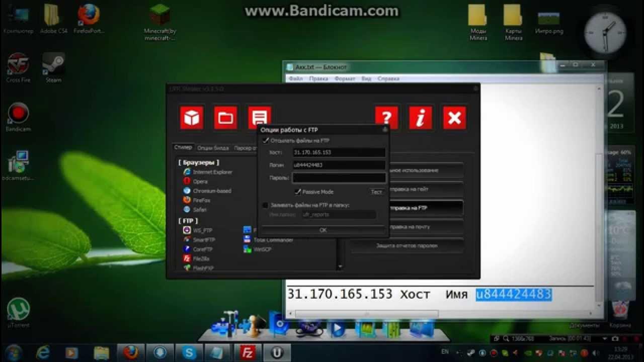Click the Firefox icon in the taskbar
This screenshot has width=644, height=362.
coord(131,352)
